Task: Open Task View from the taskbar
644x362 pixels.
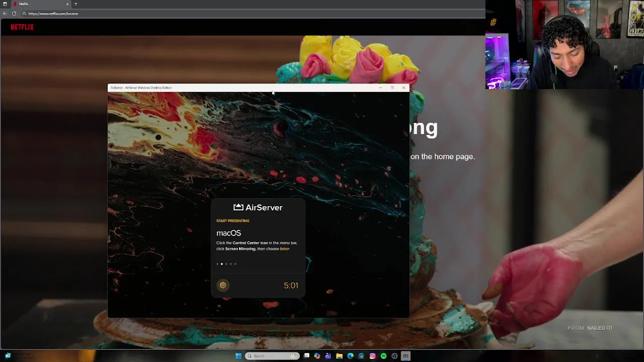Action: click(306, 356)
